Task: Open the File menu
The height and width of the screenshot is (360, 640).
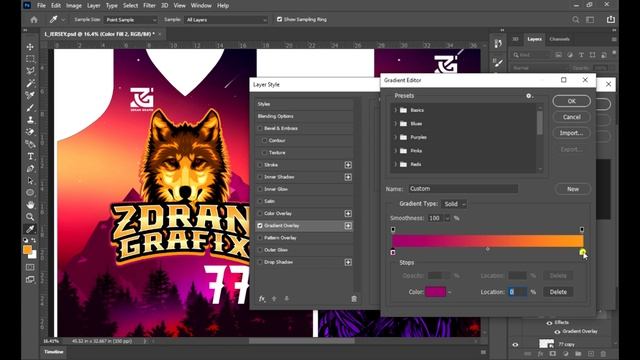Action: pyautogui.click(x=41, y=6)
